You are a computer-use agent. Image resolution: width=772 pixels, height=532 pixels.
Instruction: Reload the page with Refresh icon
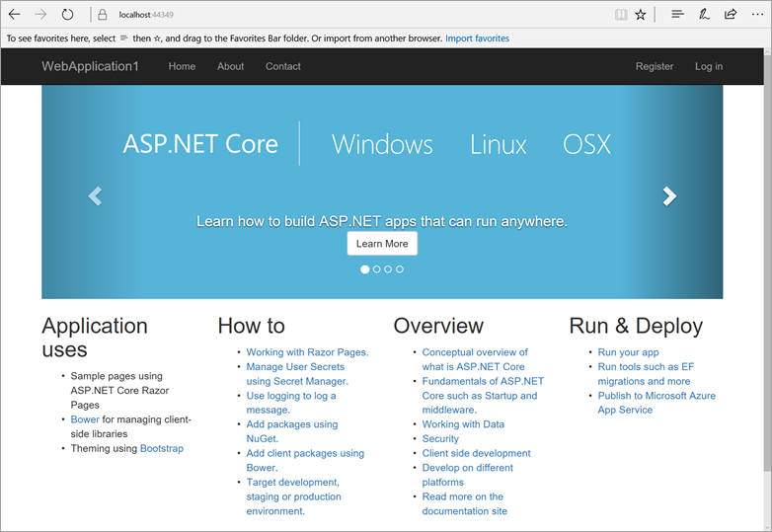click(x=67, y=14)
